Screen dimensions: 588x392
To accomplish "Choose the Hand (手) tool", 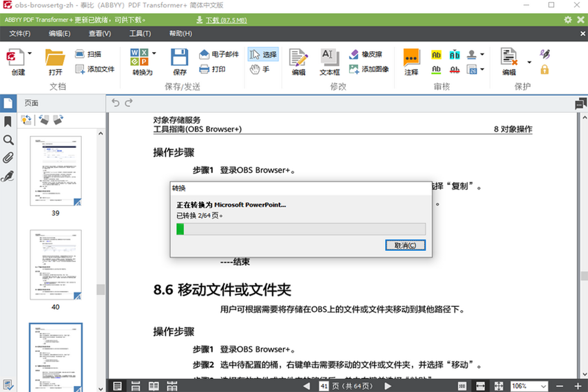I will (255, 69).
